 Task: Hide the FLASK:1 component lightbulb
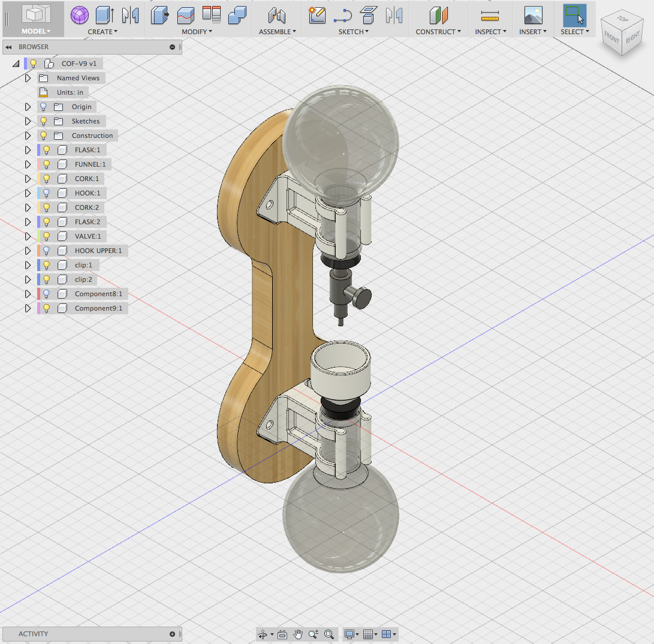tap(47, 150)
